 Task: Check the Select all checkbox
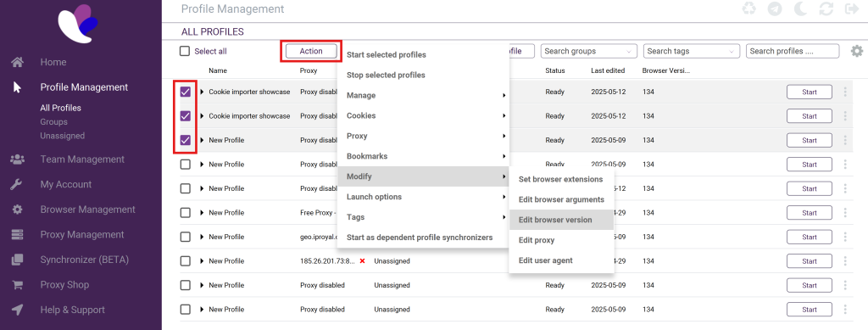[185, 51]
